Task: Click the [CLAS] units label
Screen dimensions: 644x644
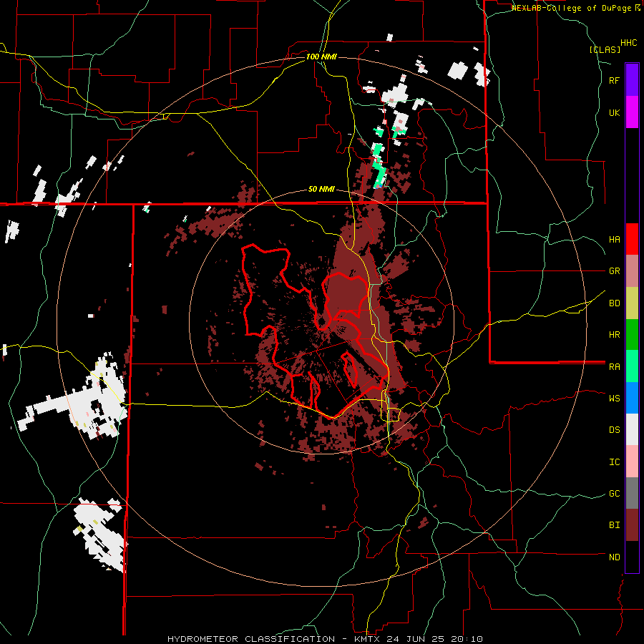Action: coord(605,49)
